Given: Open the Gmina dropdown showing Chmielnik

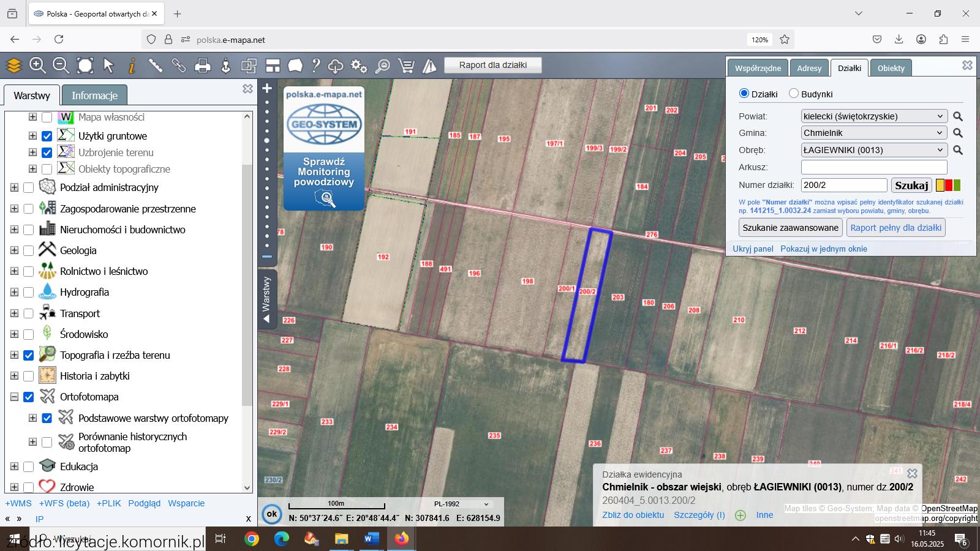Looking at the screenshot, I should [x=874, y=133].
